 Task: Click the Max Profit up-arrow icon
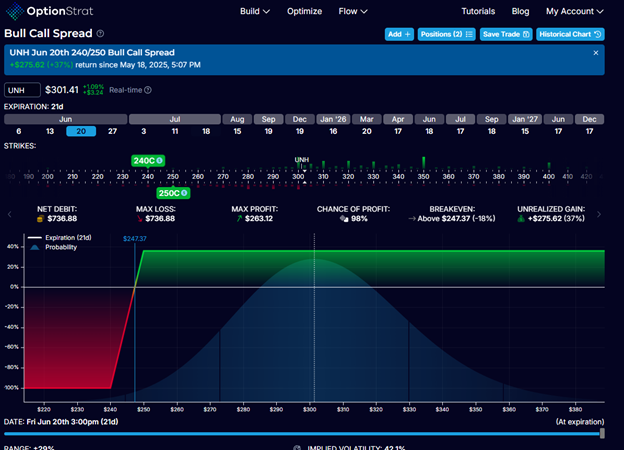pos(239,219)
